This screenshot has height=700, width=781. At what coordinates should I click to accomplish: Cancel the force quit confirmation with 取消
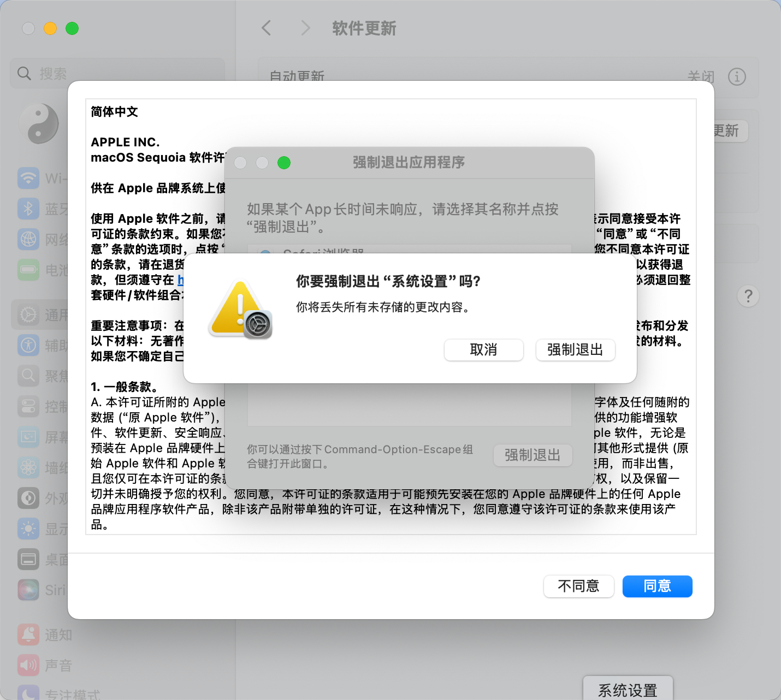click(x=484, y=350)
